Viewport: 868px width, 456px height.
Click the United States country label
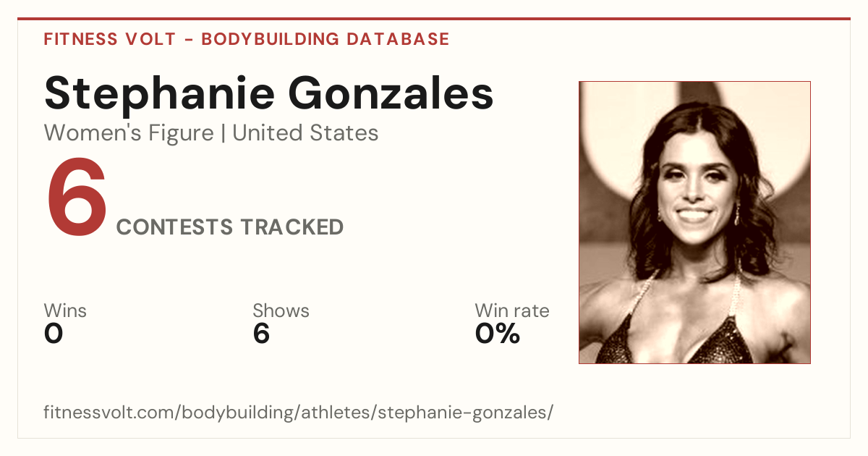305,133
